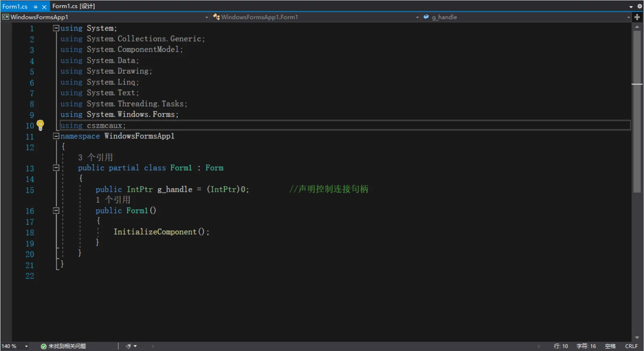Collapse the Form1 class block
This screenshot has width=644, height=351.
tap(56, 168)
